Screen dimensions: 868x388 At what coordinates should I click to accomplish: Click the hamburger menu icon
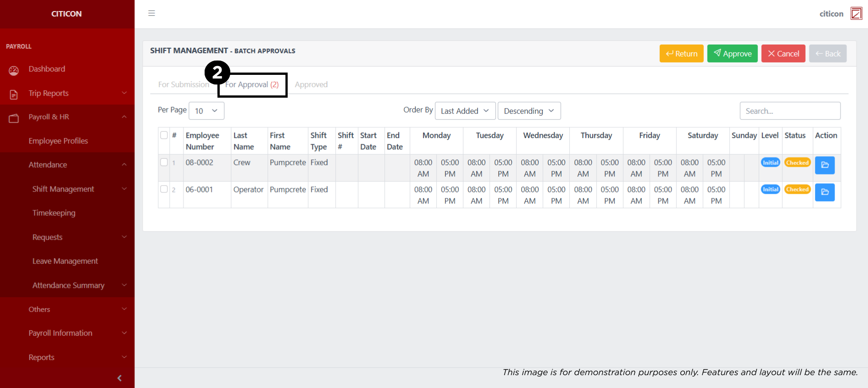pos(151,13)
